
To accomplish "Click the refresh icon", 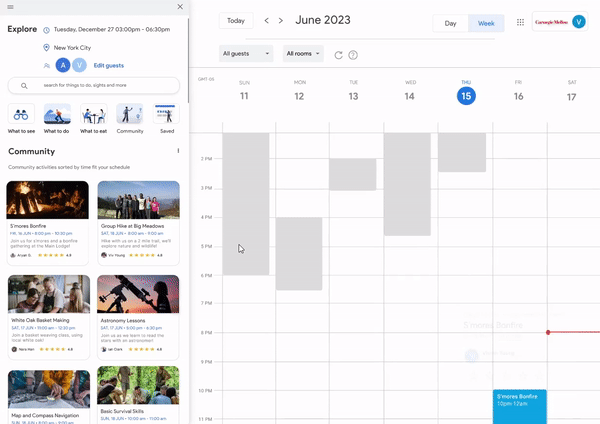I will click(338, 55).
